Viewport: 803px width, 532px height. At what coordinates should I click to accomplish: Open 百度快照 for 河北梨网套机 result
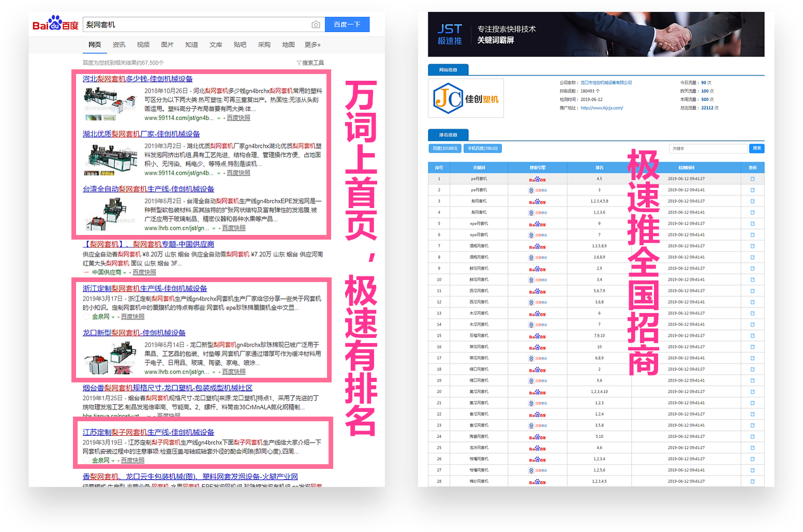pos(239,118)
